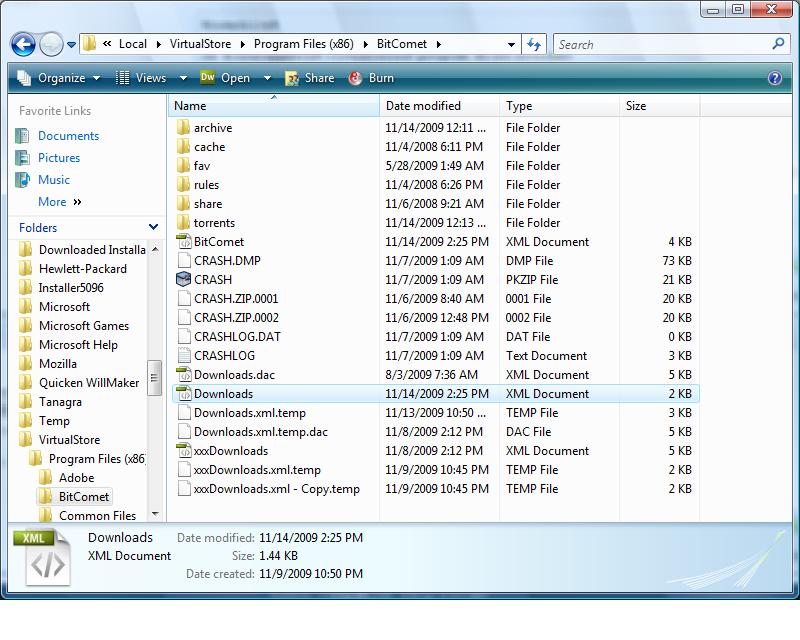Collapse the Folders pane with its chevron
The width and height of the screenshot is (800, 640).
[x=155, y=228]
